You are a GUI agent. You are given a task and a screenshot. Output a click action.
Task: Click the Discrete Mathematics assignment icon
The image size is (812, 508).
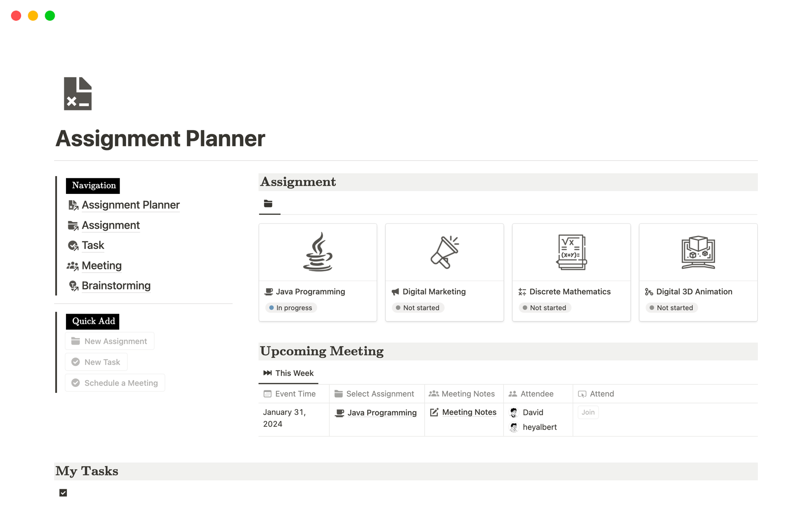pos(571,253)
